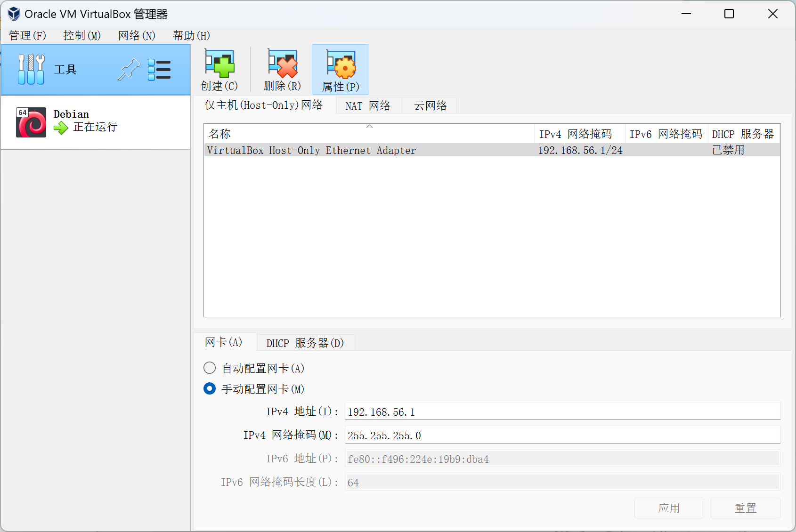
Task: Click the IPv4 网络掩码 input field
Action: pyautogui.click(x=562, y=435)
